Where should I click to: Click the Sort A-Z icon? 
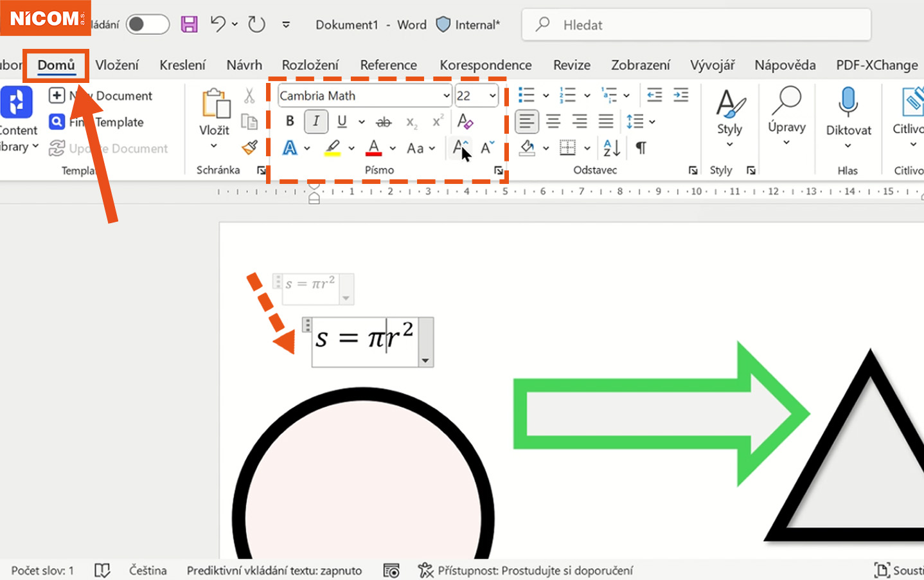tap(611, 148)
